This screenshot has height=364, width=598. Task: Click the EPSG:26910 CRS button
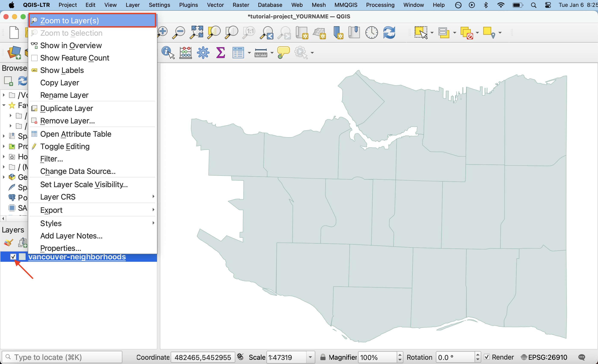pos(544,357)
